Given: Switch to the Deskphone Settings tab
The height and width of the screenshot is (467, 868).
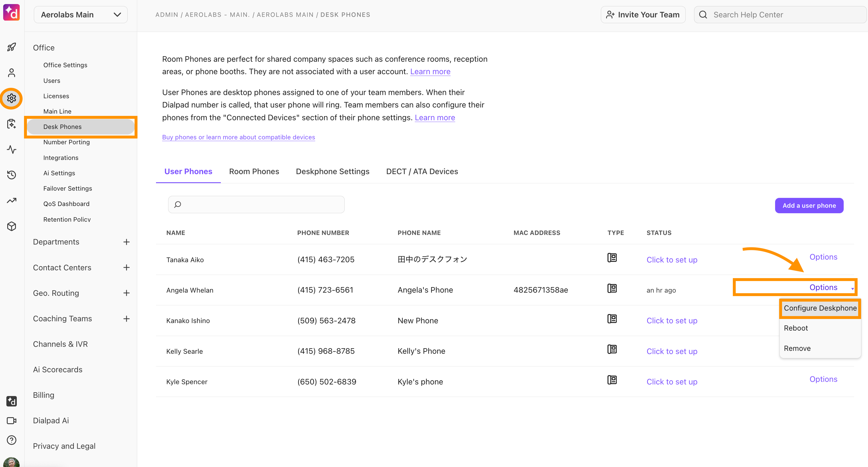Looking at the screenshot, I should [333, 172].
